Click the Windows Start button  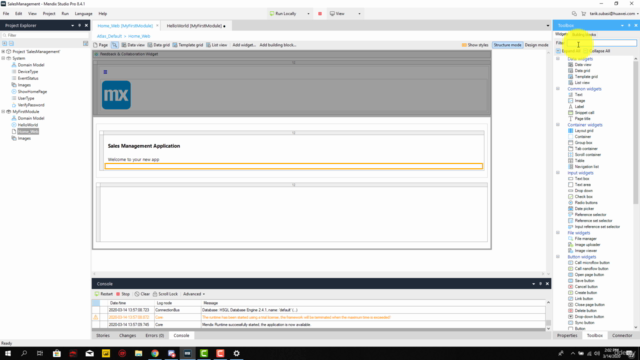point(8,353)
